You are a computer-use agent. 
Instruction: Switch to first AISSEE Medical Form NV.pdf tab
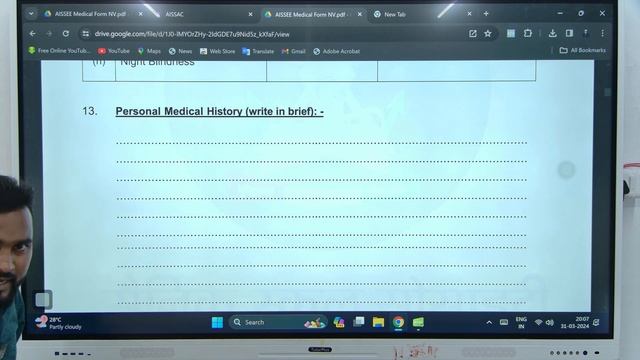[91, 14]
